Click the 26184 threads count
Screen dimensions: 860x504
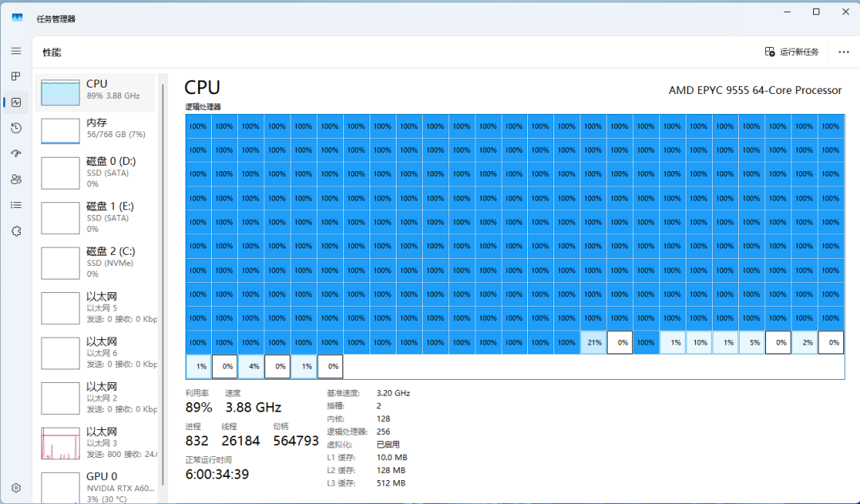click(240, 441)
